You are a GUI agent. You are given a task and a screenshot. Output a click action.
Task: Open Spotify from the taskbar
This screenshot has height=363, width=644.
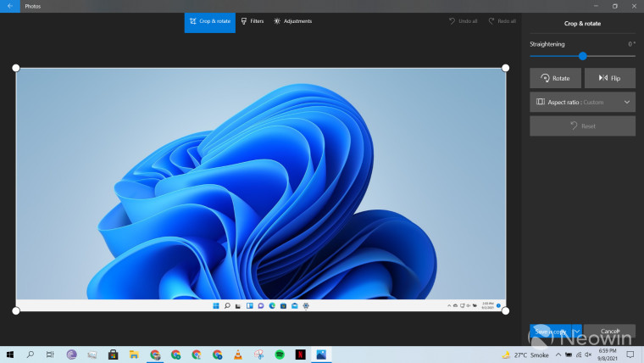click(280, 355)
